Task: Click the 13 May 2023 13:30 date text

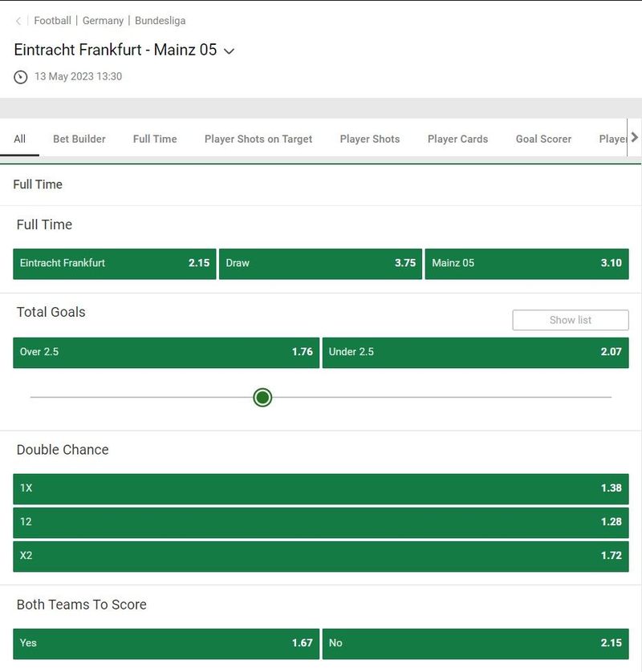Action: pos(78,76)
